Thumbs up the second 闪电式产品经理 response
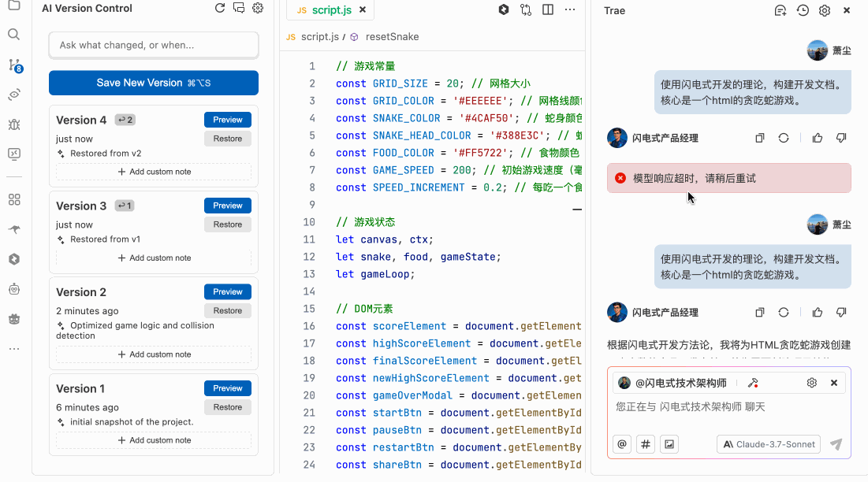The image size is (868, 482). click(818, 313)
